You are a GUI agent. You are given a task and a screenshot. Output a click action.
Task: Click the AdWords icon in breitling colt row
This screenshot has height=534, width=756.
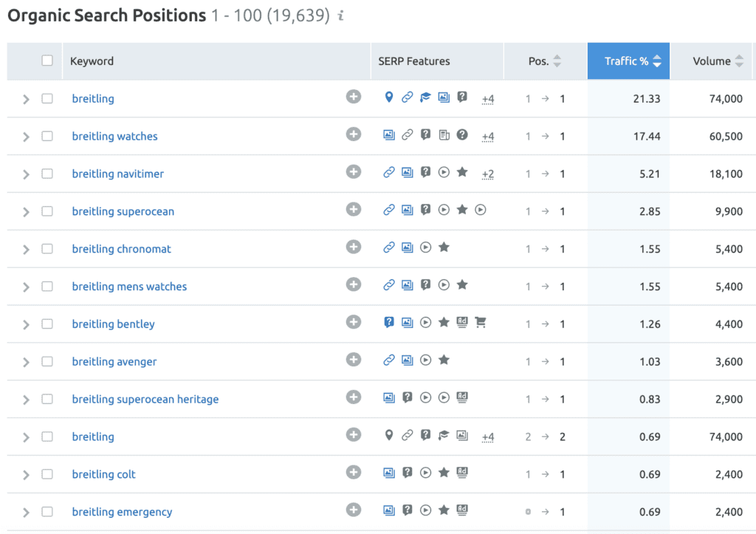tap(462, 473)
